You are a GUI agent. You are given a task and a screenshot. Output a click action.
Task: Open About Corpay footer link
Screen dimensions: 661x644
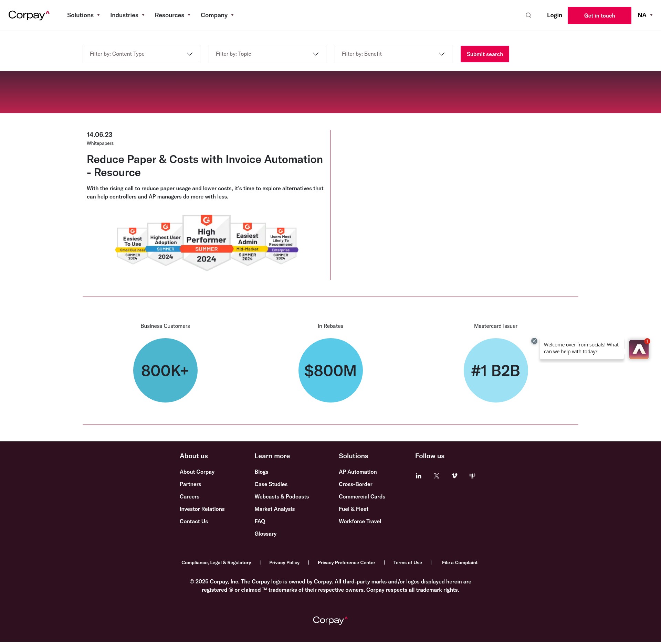[197, 472]
